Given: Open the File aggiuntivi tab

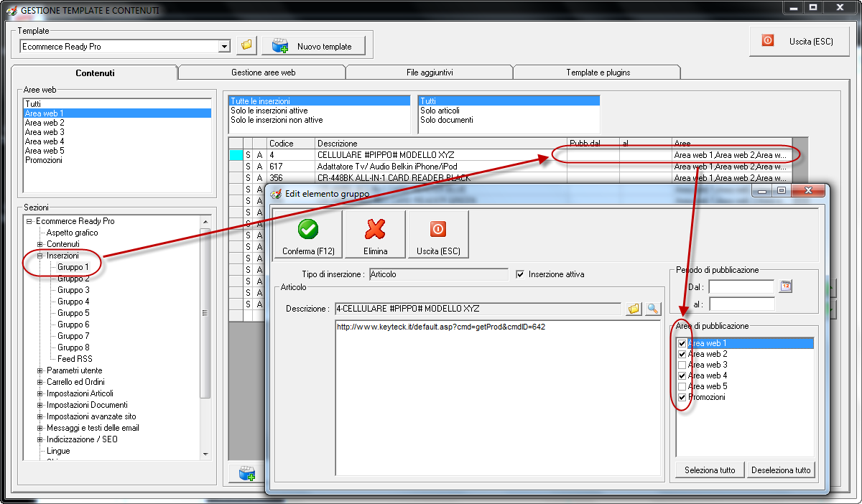Looking at the screenshot, I should click(430, 73).
